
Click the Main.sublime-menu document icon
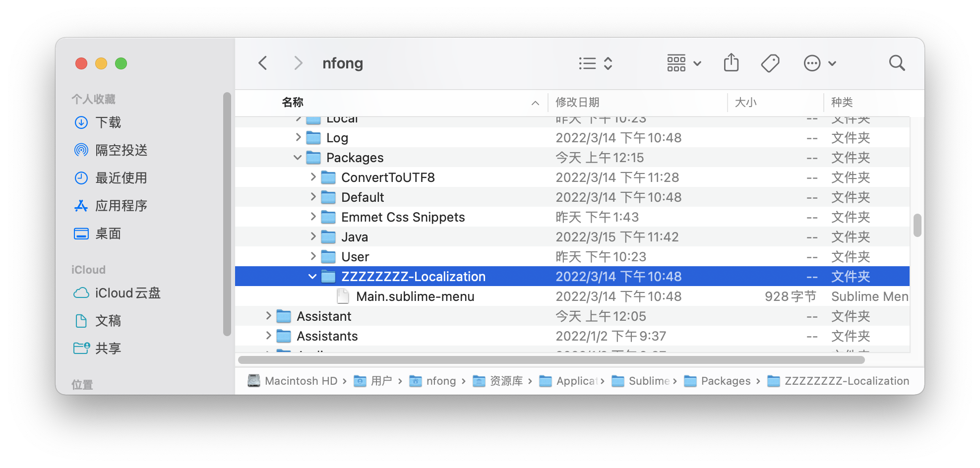[343, 296]
